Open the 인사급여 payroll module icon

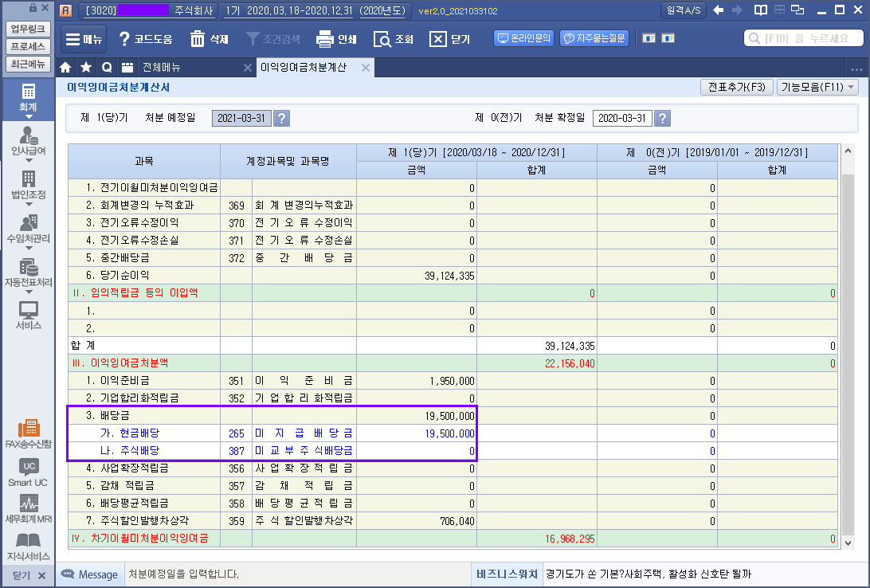tap(28, 138)
